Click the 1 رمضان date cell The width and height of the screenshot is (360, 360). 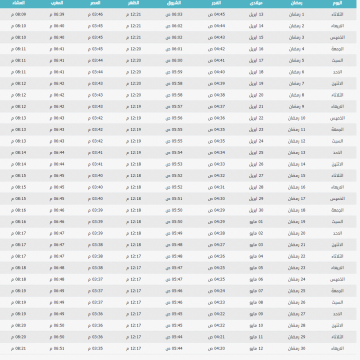pyautogui.click(x=296, y=15)
